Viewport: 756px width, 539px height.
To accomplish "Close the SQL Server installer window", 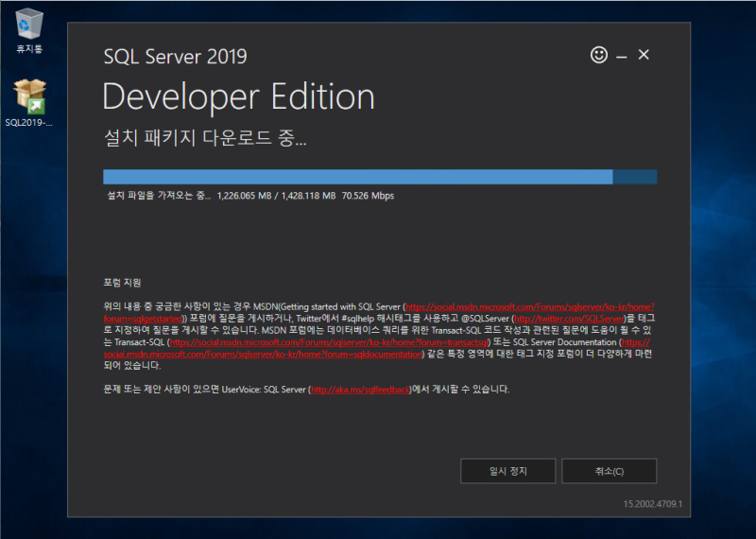I will [644, 55].
